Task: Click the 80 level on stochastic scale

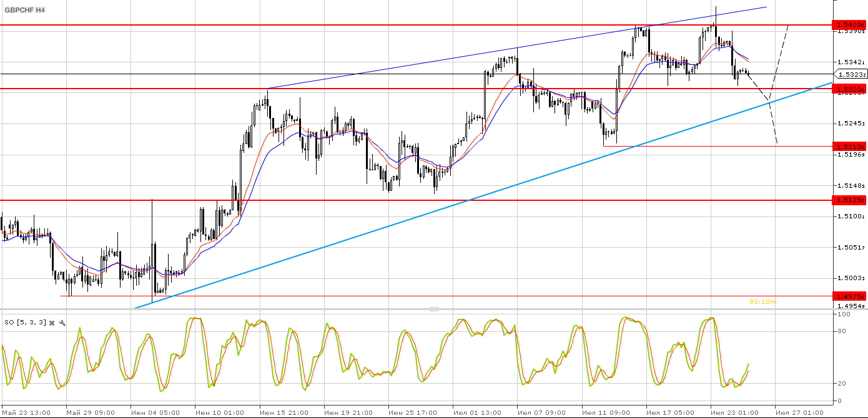Action: click(x=842, y=331)
